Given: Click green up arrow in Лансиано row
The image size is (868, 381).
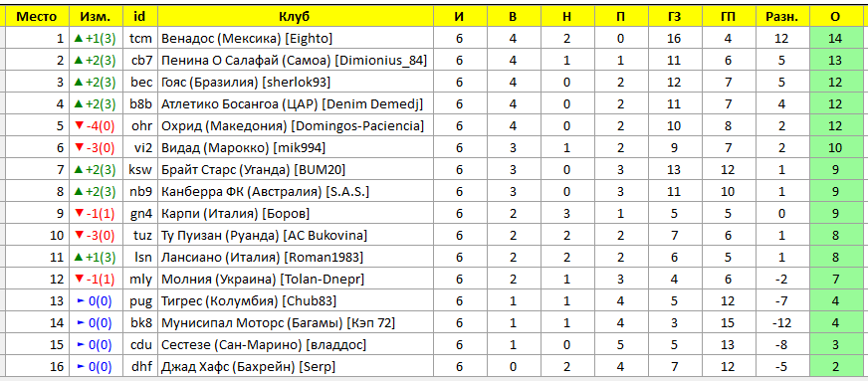Looking at the screenshot, I should click(x=78, y=257).
